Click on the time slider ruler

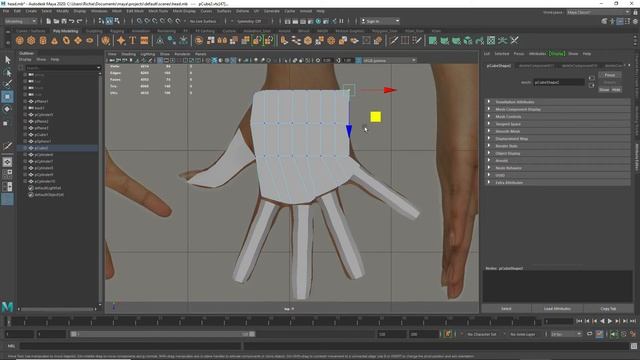pos(273,322)
